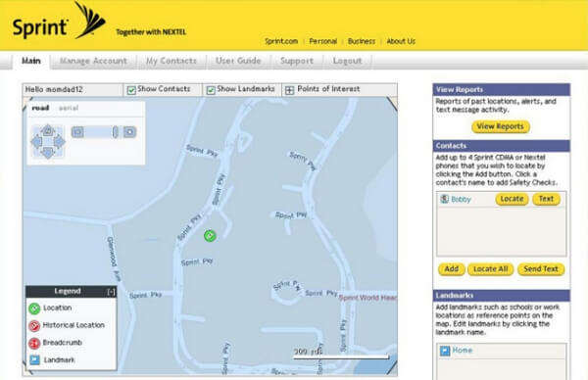Click Landmark icon in Legend
The width and height of the screenshot is (588, 380).
point(34,360)
